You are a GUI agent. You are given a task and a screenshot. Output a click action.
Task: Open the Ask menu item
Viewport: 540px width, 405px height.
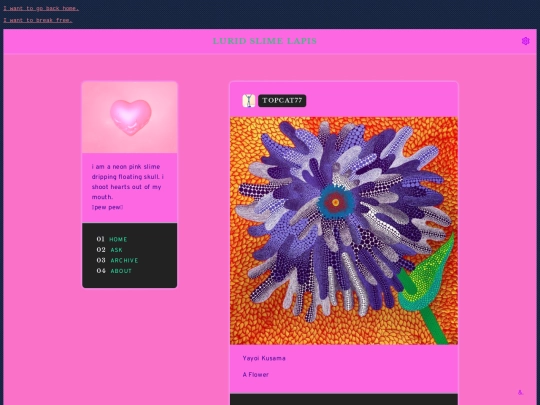tap(116, 250)
